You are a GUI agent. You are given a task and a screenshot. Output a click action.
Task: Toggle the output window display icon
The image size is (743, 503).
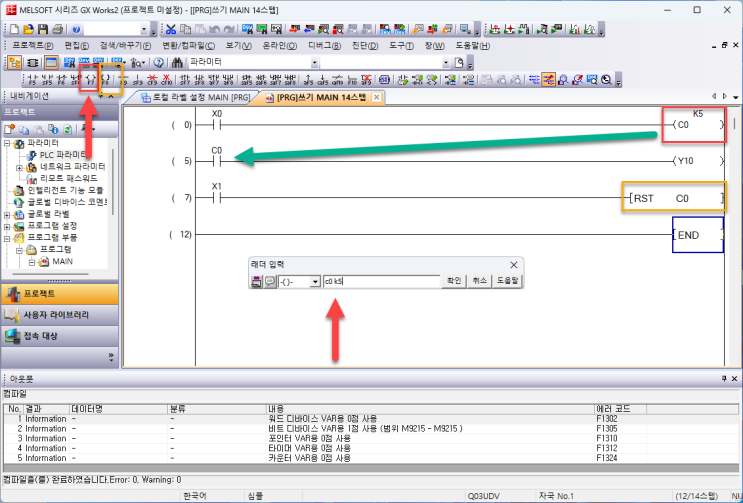point(51,62)
